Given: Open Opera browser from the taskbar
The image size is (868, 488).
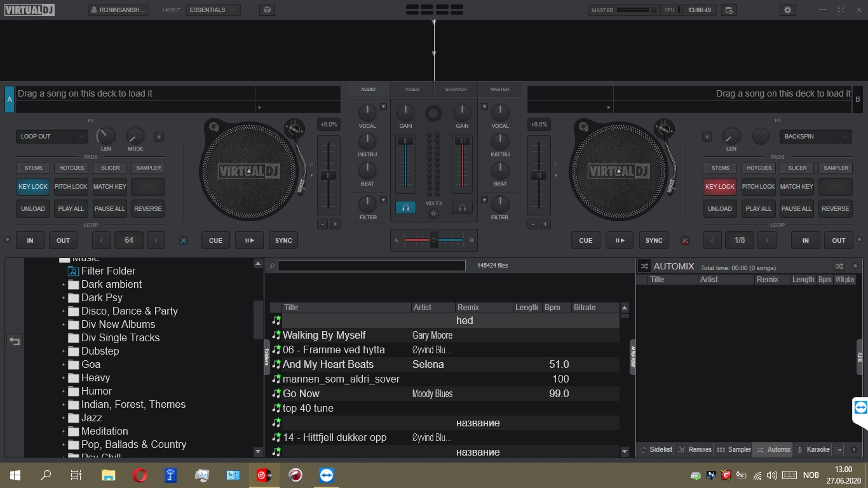Looking at the screenshot, I should click(140, 475).
